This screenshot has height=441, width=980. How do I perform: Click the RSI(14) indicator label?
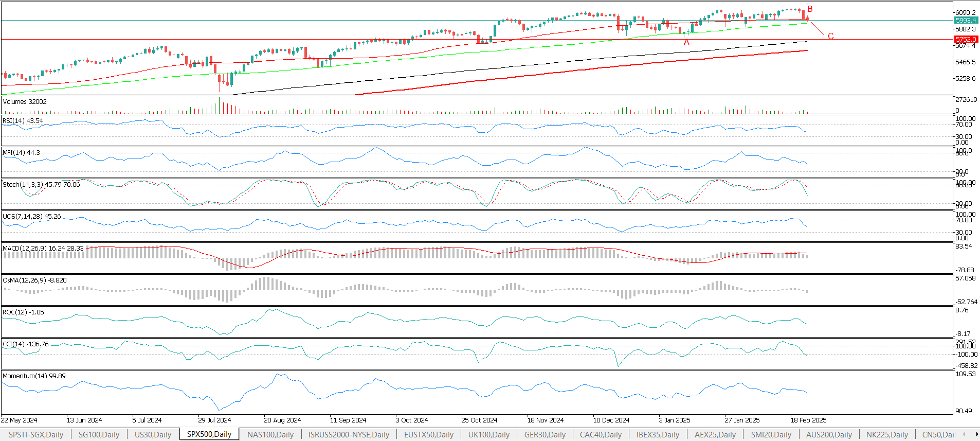(x=23, y=121)
